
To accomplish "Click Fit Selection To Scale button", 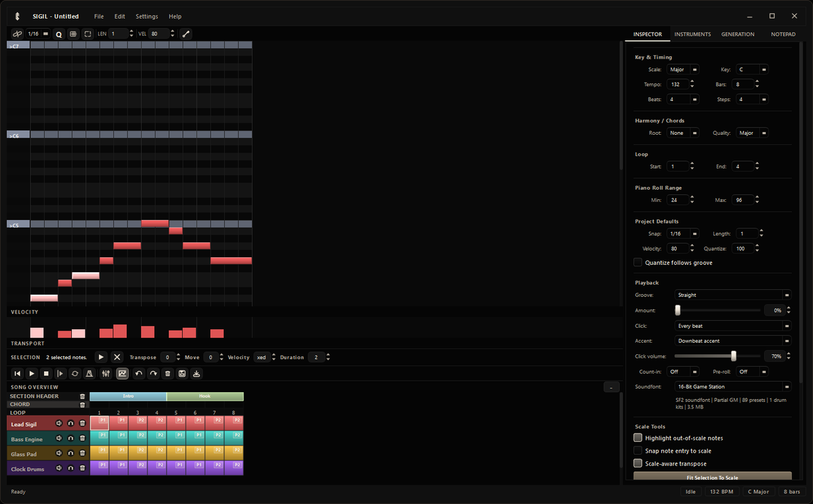I will tap(712, 477).
